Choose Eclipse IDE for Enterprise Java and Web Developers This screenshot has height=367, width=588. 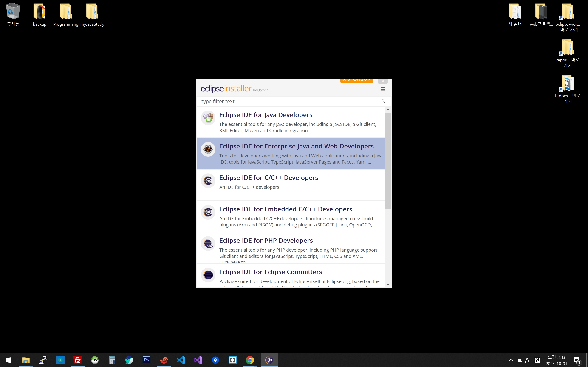coord(296,146)
